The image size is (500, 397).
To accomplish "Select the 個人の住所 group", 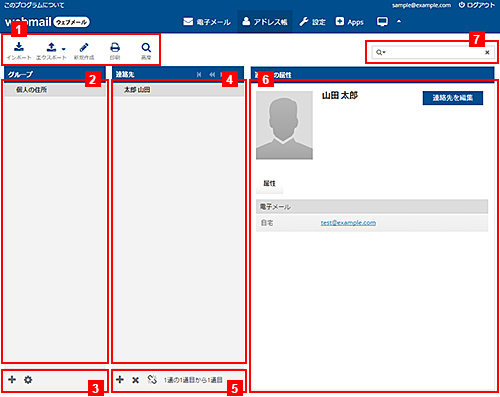I will pyautogui.click(x=55, y=90).
